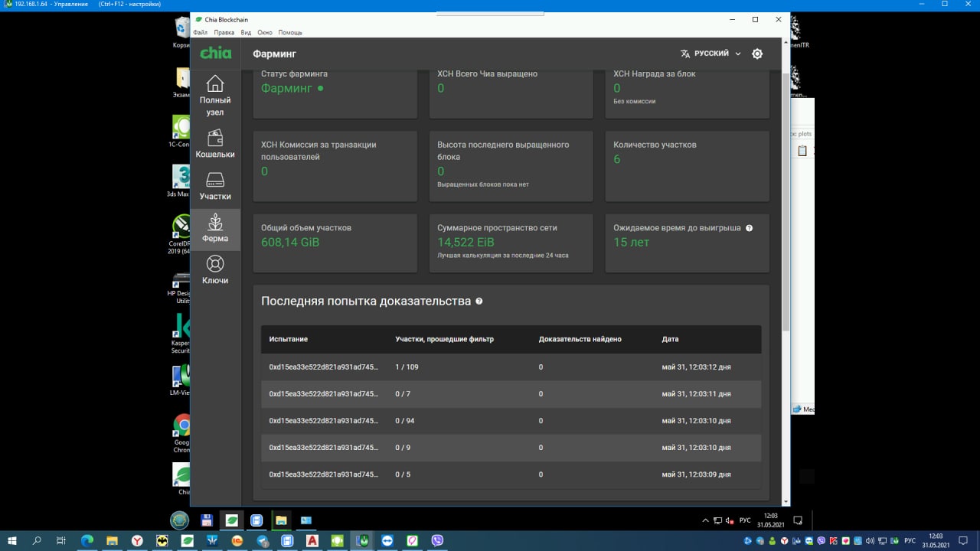The image size is (980, 551).
Task: Click the Chia leaf icon on host taskbar
Action: pyautogui.click(x=187, y=540)
